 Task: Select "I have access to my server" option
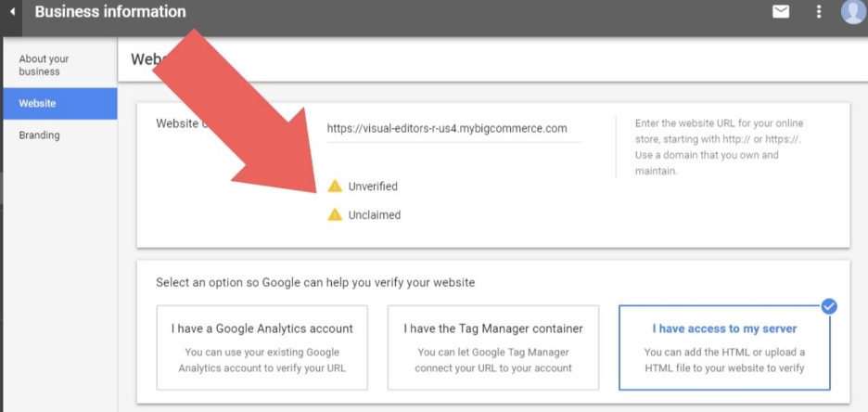pyautogui.click(x=724, y=347)
